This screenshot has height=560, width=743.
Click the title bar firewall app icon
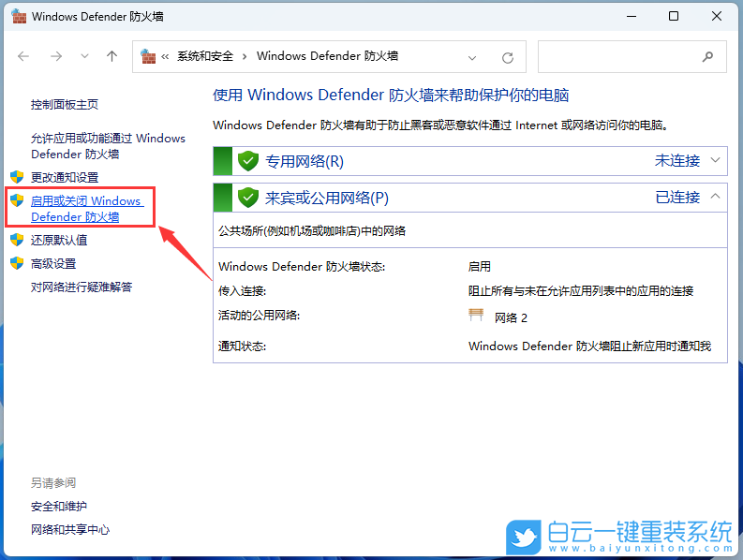pos(19,16)
